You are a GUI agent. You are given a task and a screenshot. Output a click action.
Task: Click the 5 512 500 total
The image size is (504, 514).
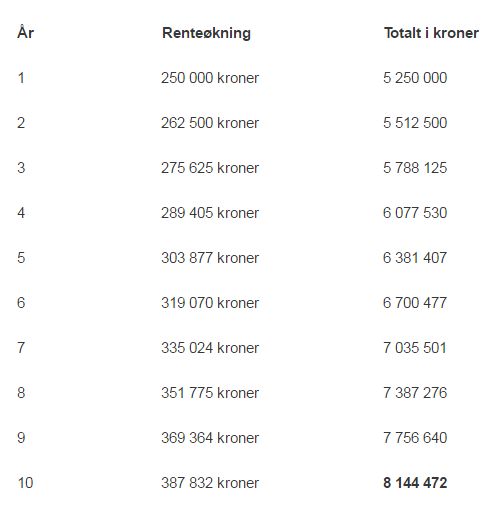tap(415, 123)
